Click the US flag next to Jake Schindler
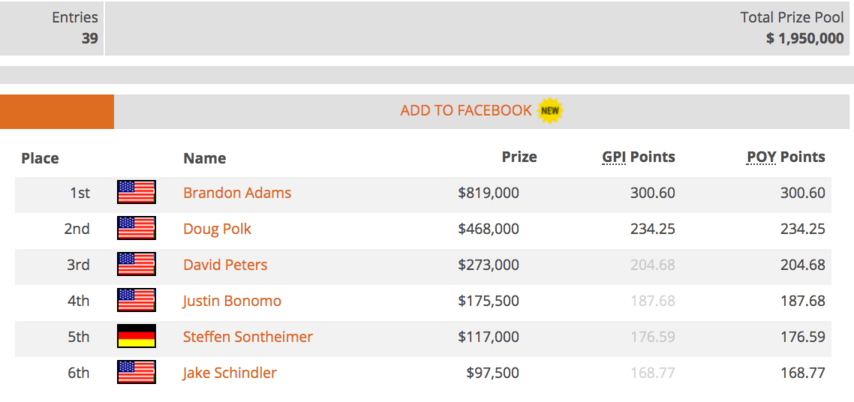 pos(136,372)
